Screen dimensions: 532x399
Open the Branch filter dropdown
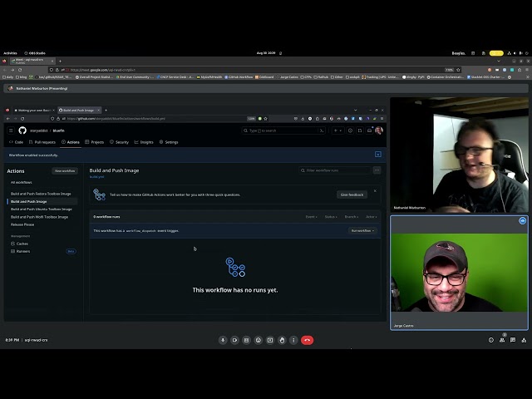(x=351, y=216)
